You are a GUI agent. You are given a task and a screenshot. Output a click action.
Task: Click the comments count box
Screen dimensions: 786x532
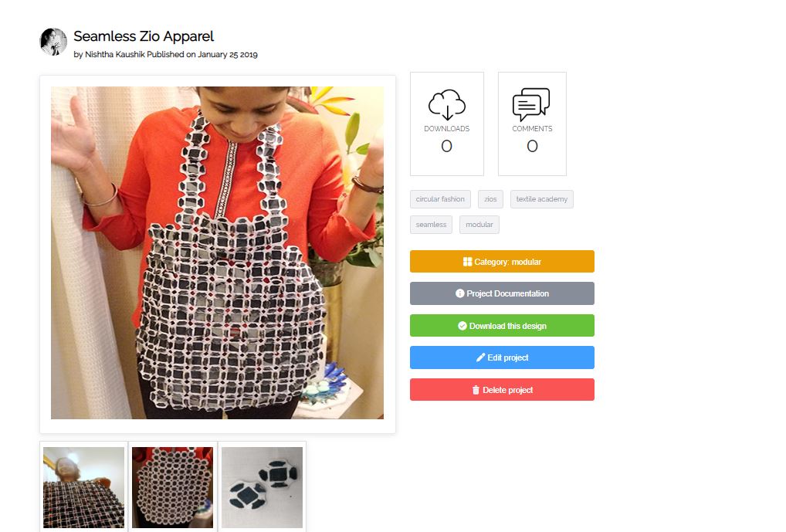click(x=532, y=124)
